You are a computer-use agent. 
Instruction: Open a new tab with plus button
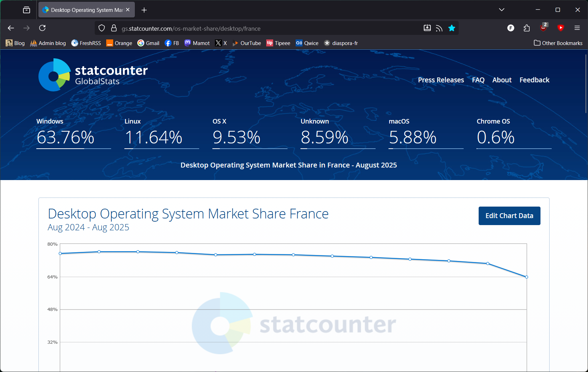(x=144, y=10)
